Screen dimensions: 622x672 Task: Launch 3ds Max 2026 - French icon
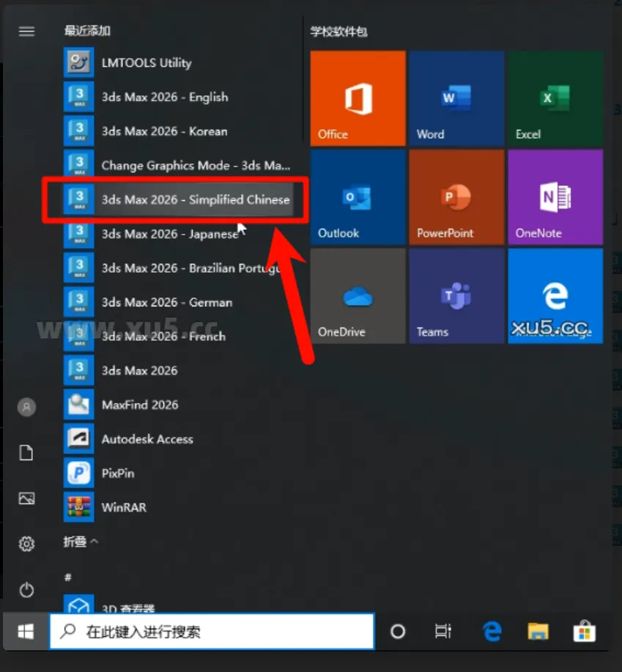coord(79,337)
